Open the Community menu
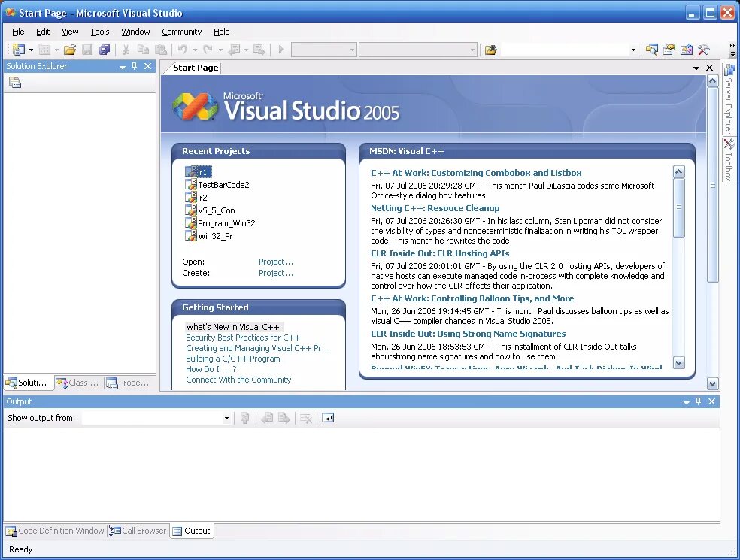Viewport: 740px width, 560px height. (182, 32)
